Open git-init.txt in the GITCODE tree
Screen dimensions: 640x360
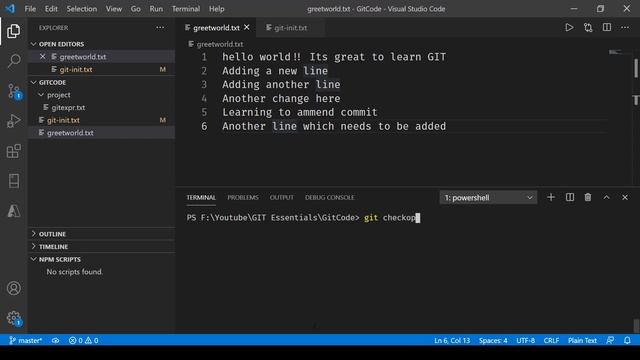pos(102,120)
